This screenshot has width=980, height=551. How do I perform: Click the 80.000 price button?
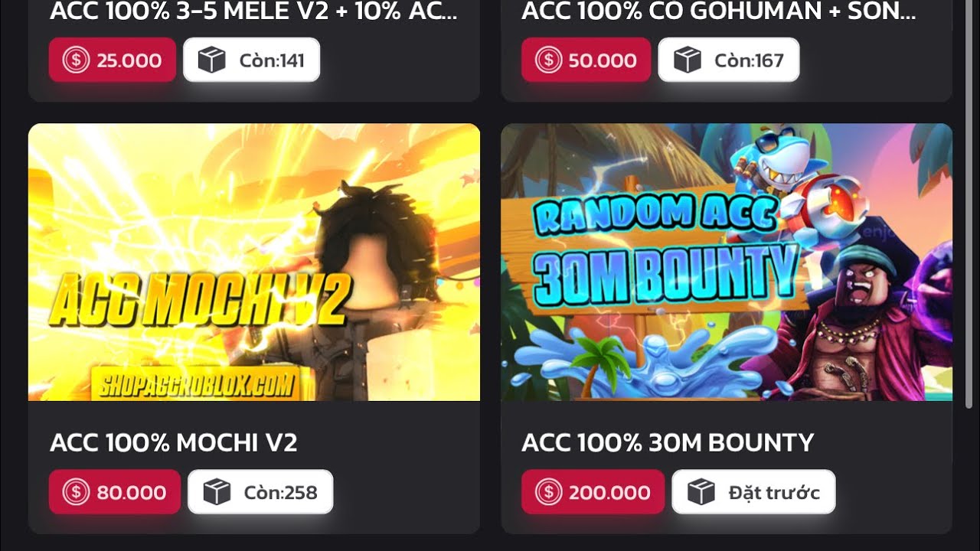coord(115,492)
